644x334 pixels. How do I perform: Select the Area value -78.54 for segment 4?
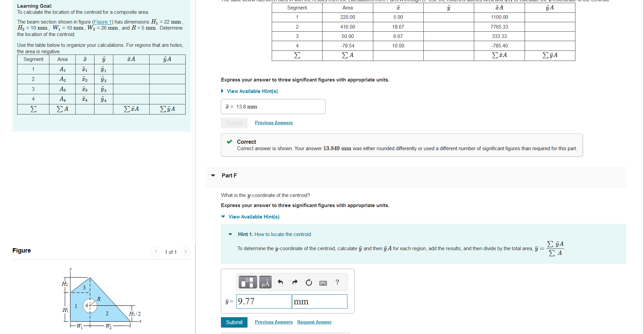point(348,46)
